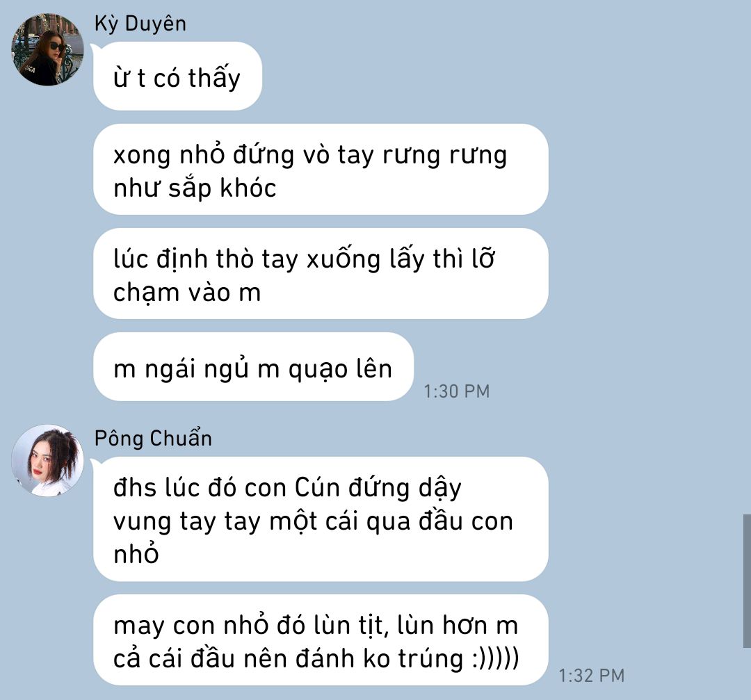Click the sender name Kỳ Duyên

point(140,24)
